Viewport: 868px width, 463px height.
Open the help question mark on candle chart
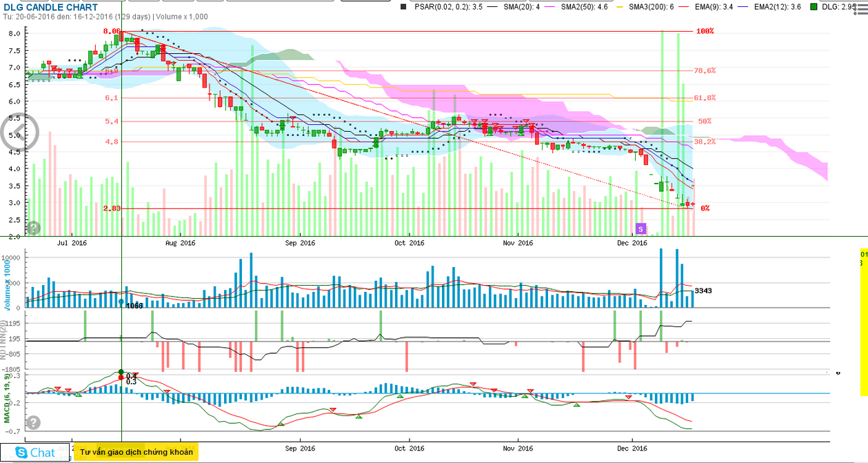pos(32,228)
